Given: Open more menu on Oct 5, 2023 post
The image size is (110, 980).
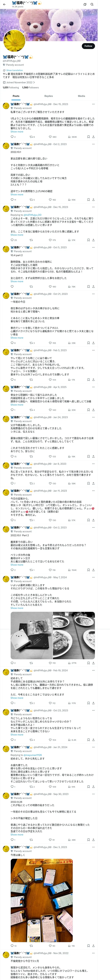Looking at the screenshot, I should [93, 247].
